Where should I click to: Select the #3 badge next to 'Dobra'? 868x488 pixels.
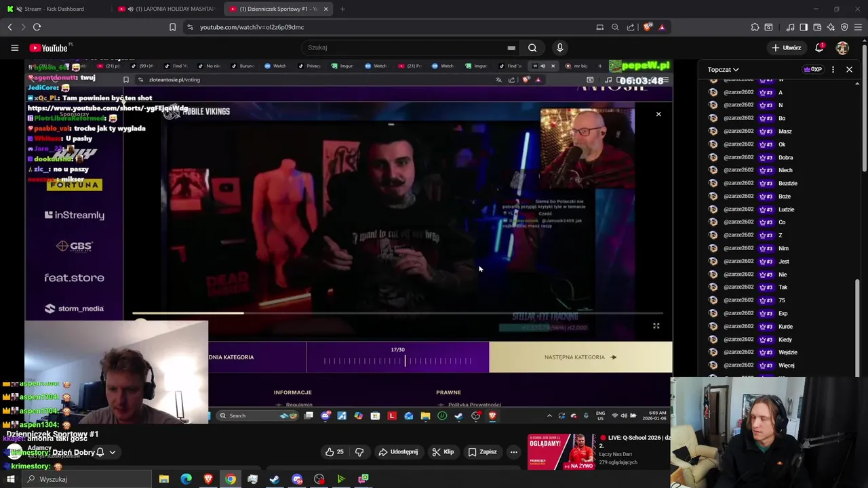766,157
